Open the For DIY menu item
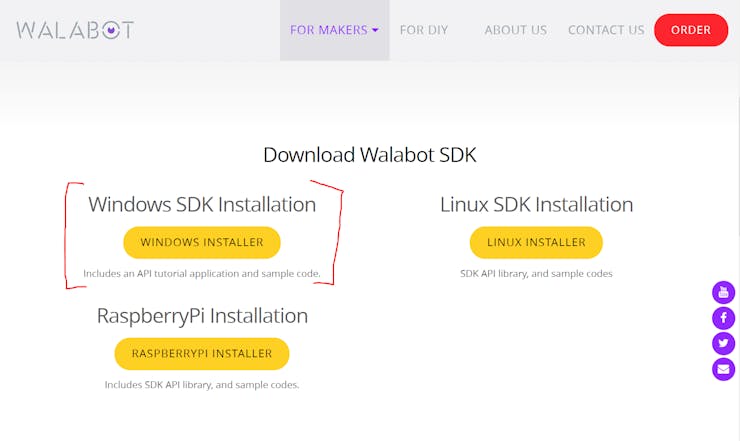Image resolution: width=740 pixels, height=441 pixels. pyautogui.click(x=424, y=30)
